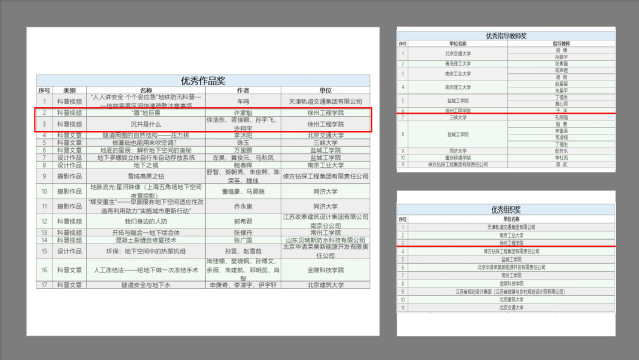The width and height of the screenshot is (639, 360).
Task: Select 地下之猫 design work in row 8
Action: (145, 165)
